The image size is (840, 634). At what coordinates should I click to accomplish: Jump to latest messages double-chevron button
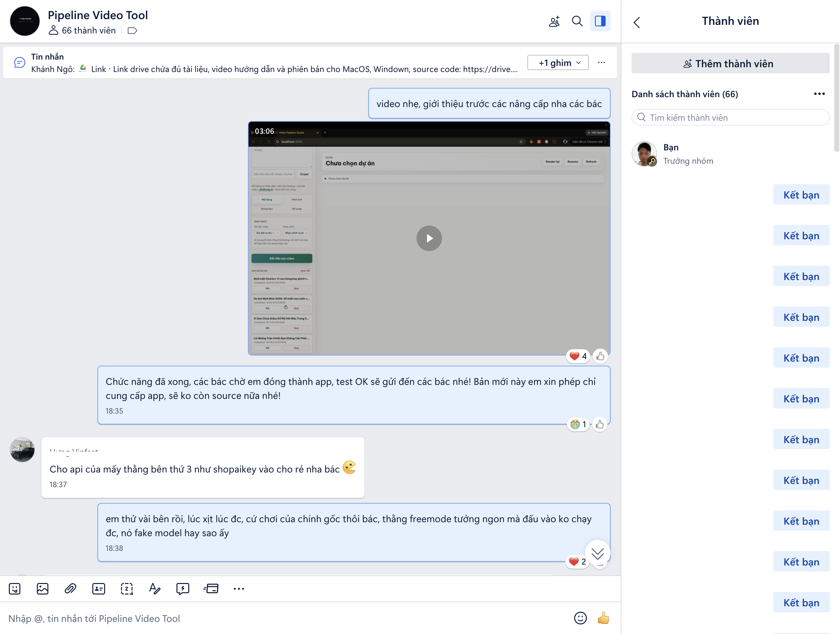(x=598, y=553)
